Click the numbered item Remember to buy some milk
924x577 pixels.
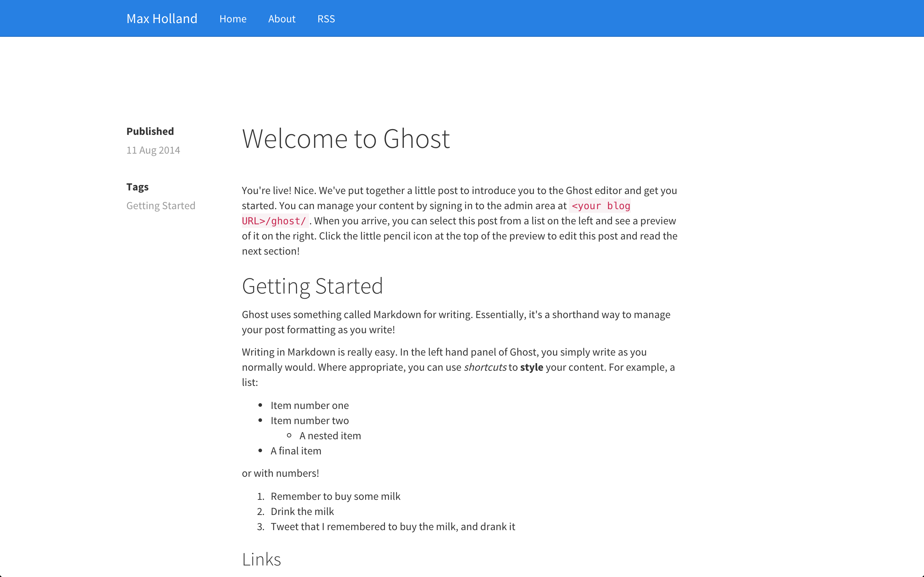point(335,496)
